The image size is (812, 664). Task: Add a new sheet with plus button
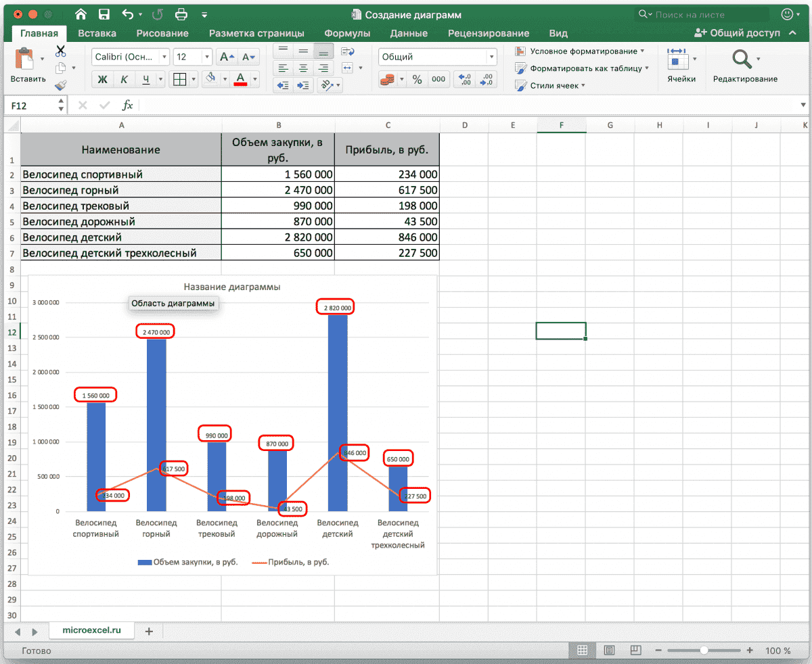click(x=149, y=631)
